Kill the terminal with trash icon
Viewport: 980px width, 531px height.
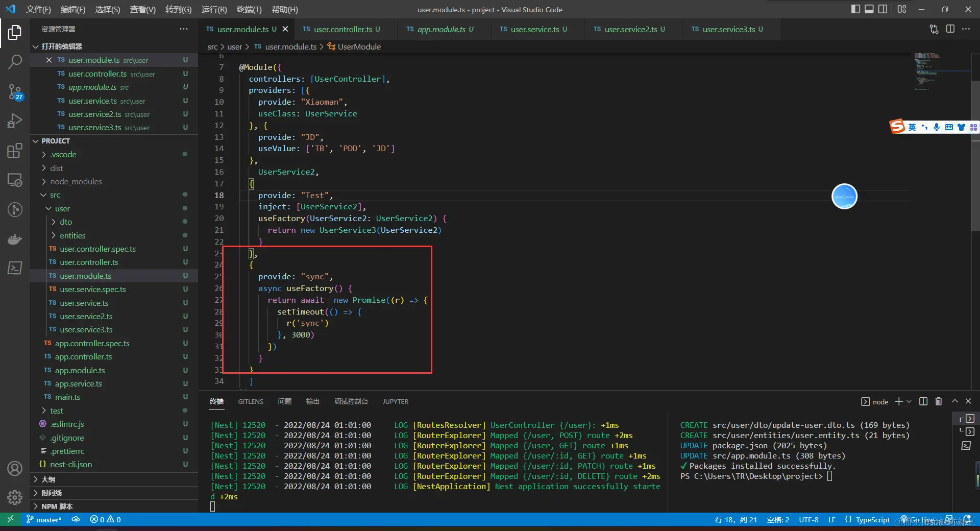point(938,401)
